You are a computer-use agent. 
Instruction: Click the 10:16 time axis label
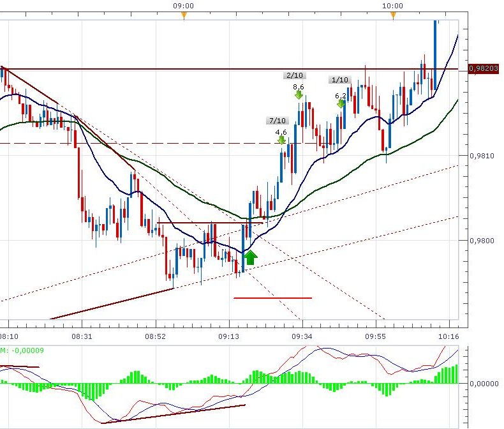tap(448, 336)
